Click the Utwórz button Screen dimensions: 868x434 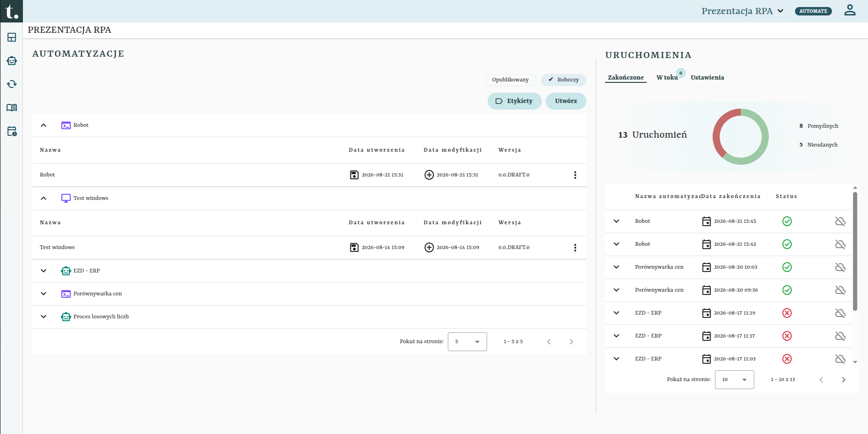pyautogui.click(x=566, y=101)
